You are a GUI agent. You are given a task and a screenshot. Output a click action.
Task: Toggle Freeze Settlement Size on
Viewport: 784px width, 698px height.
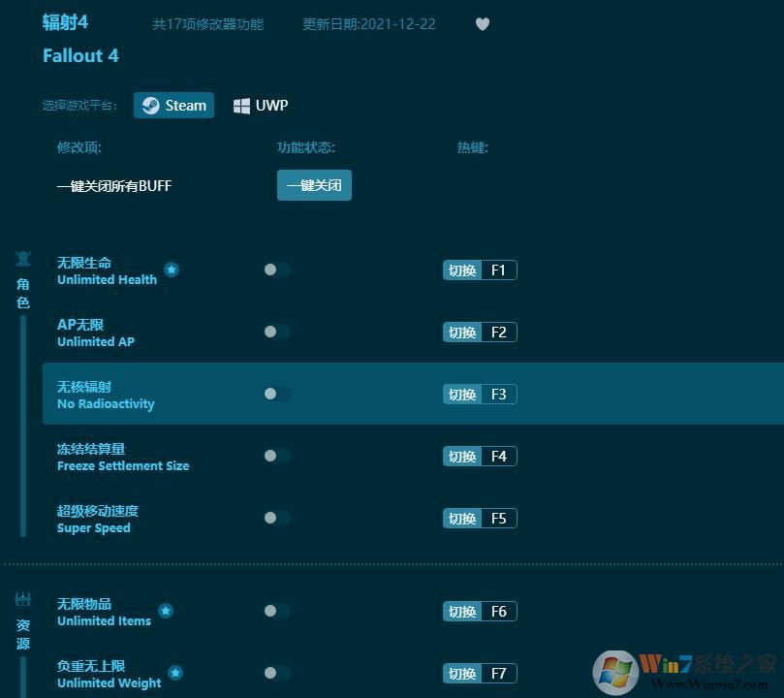tap(276, 456)
